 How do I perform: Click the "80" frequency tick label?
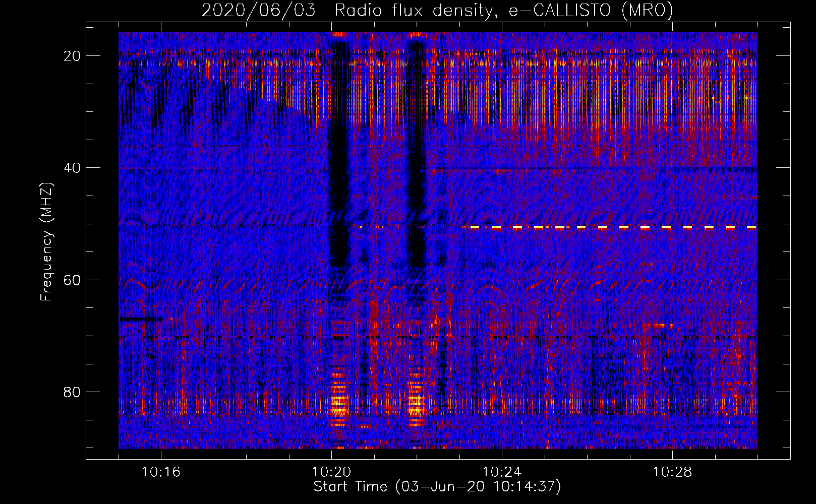click(x=73, y=392)
